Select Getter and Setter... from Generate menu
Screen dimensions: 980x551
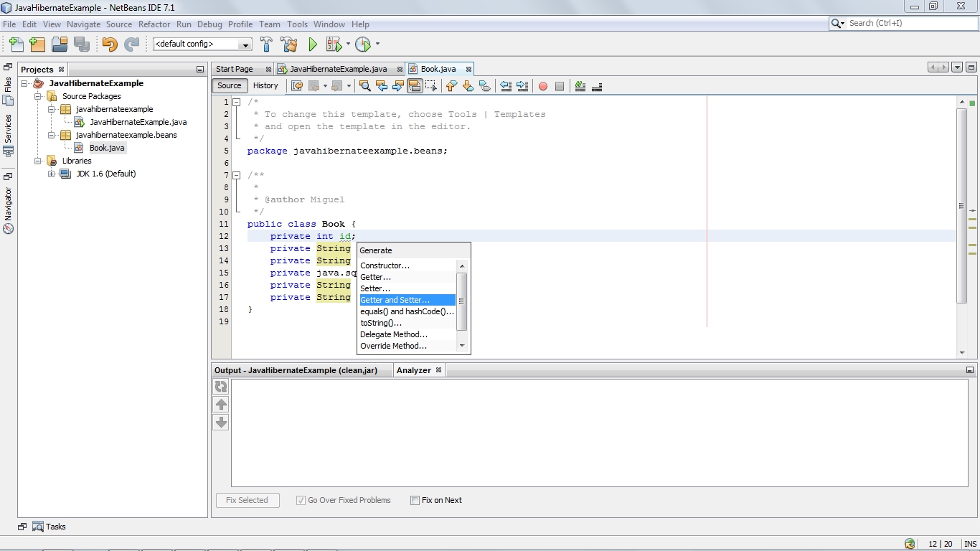click(407, 300)
